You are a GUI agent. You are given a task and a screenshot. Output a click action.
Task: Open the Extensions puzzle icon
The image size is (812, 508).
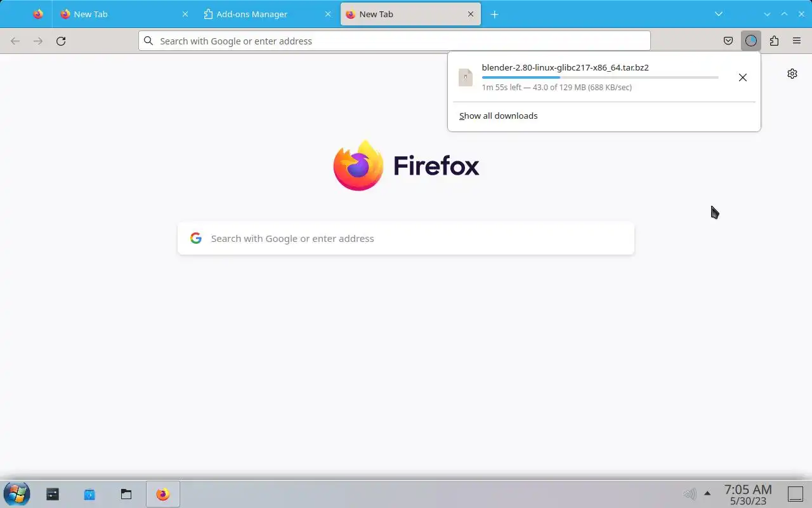click(x=774, y=41)
